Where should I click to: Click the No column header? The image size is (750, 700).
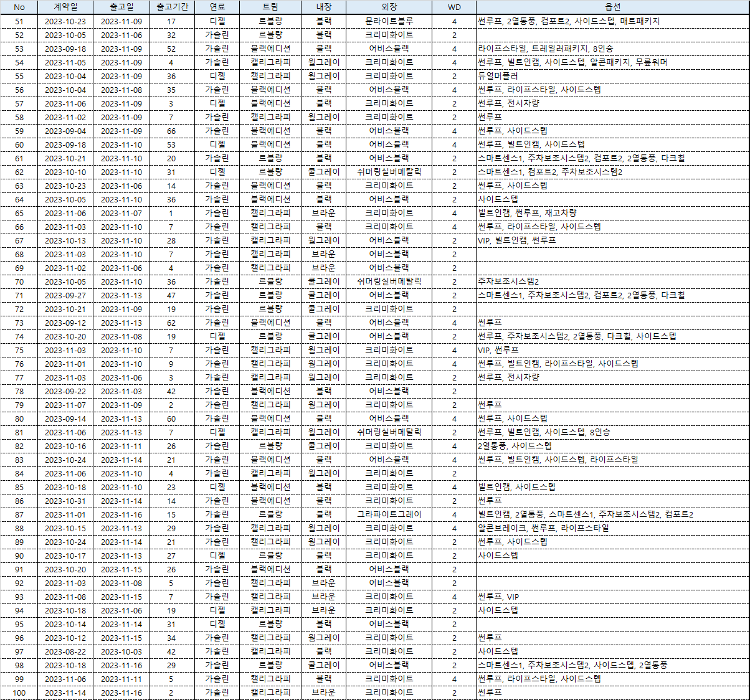pyautogui.click(x=19, y=7)
